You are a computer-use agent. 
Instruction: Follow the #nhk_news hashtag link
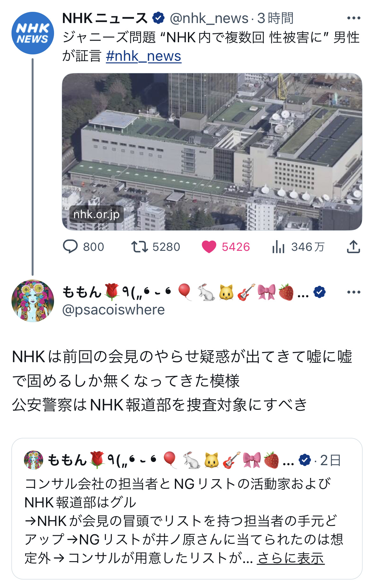coord(144,56)
